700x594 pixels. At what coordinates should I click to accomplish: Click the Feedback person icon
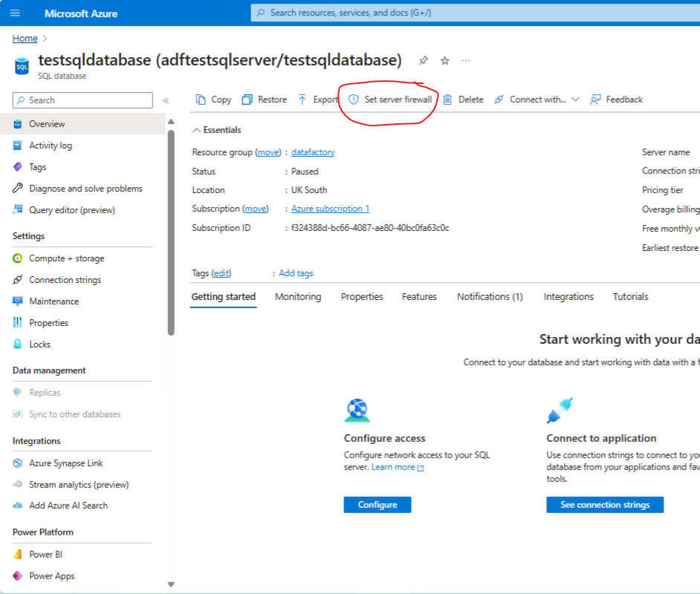coord(595,99)
